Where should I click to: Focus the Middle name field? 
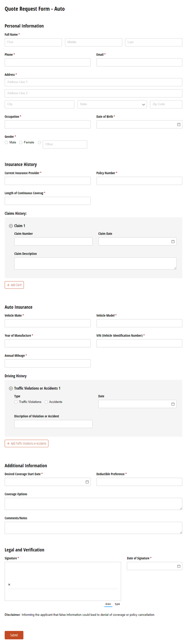tap(93, 42)
